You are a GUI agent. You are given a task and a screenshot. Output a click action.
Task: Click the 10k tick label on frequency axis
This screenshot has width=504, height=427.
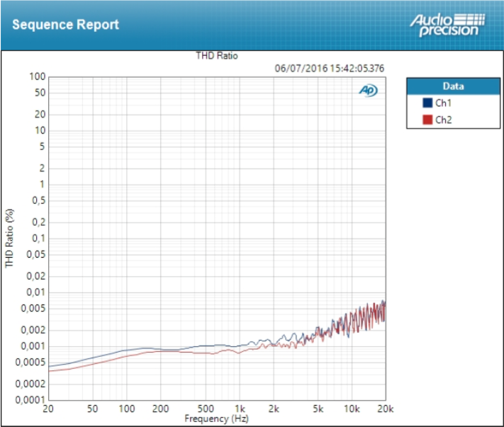tap(352, 409)
